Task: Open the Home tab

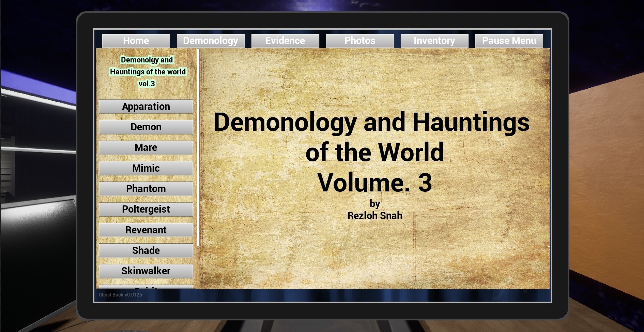Action: (x=136, y=41)
